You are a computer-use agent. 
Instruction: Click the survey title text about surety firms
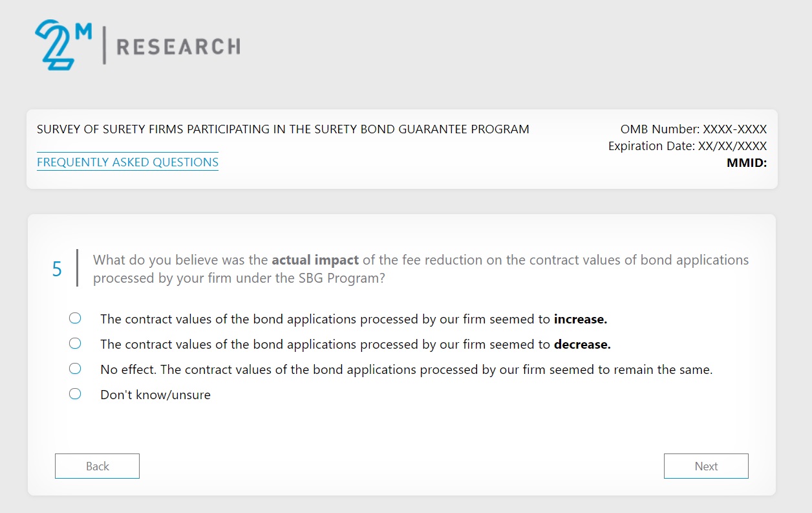283,129
